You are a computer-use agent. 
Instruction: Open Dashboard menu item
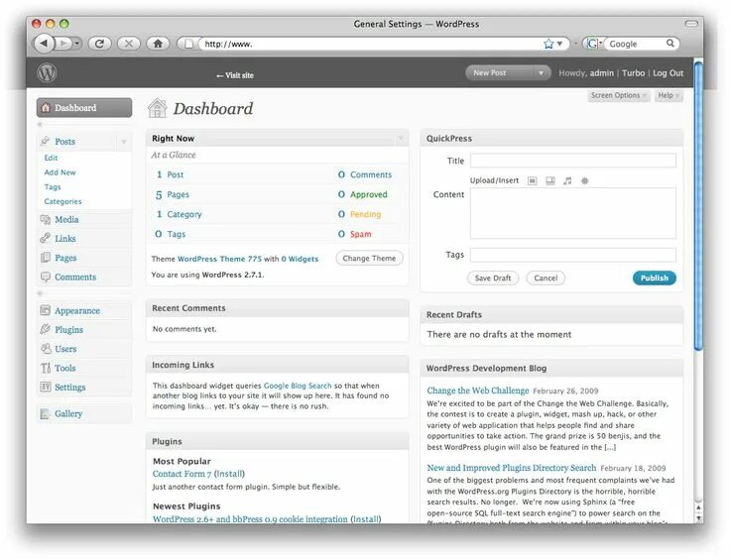pos(84,107)
